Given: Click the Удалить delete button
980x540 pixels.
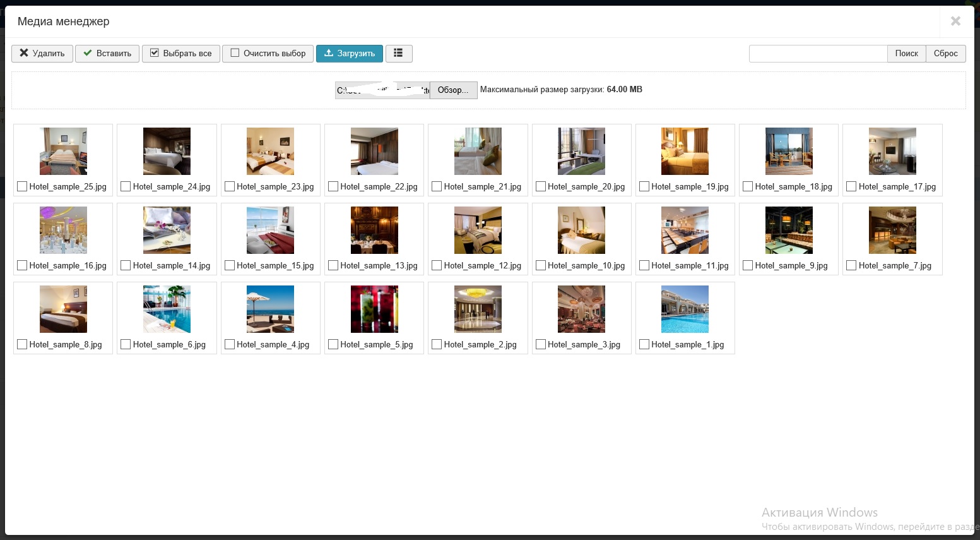Looking at the screenshot, I should 42,54.
